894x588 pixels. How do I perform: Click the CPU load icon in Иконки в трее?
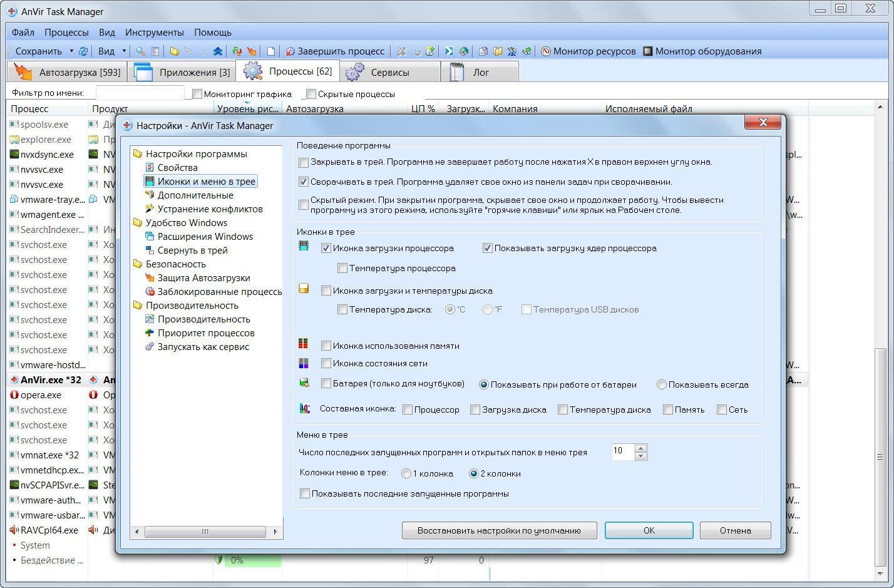(x=304, y=246)
